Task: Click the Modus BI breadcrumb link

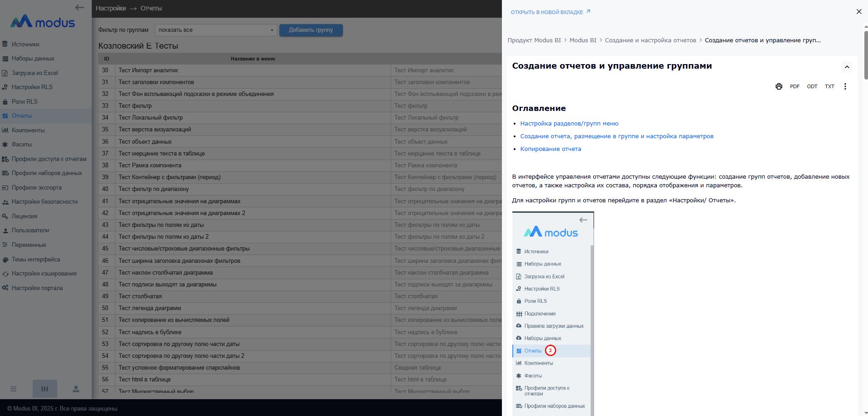Action: (x=583, y=40)
